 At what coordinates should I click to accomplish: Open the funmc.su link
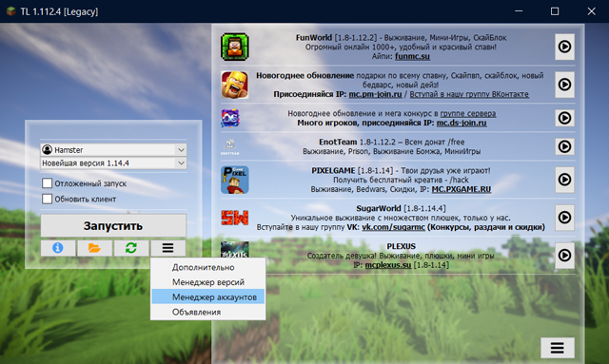[412, 56]
